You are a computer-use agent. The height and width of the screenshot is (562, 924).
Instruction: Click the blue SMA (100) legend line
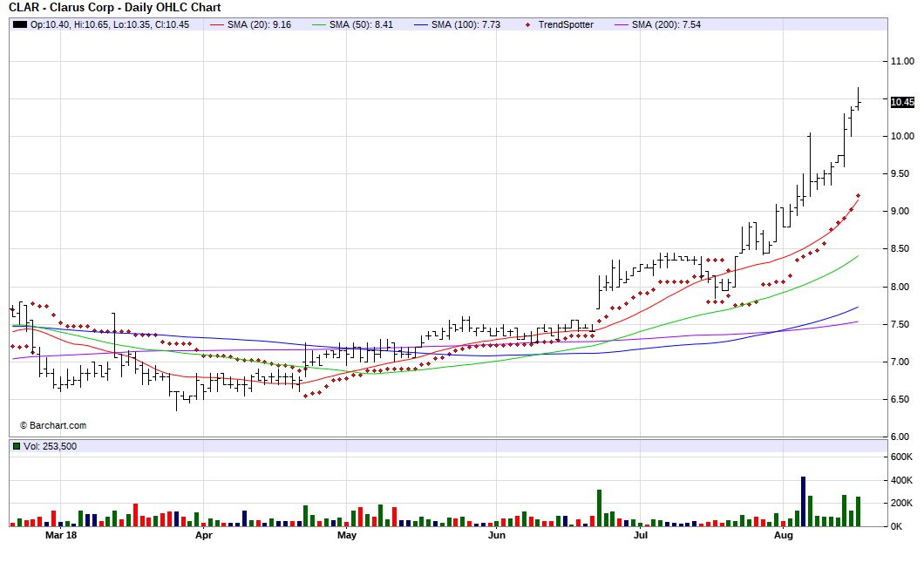[421, 24]
